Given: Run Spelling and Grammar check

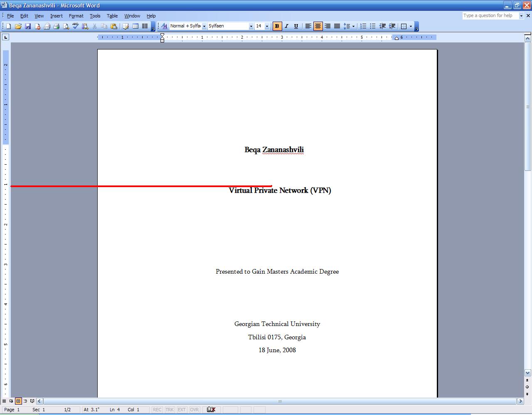Looking at the screenshot, I should click(x=75, y=26).
